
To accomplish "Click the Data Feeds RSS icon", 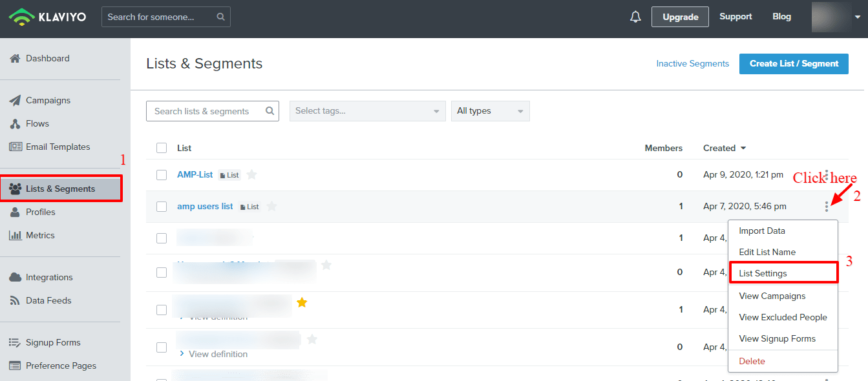I will tap(15, 300).
